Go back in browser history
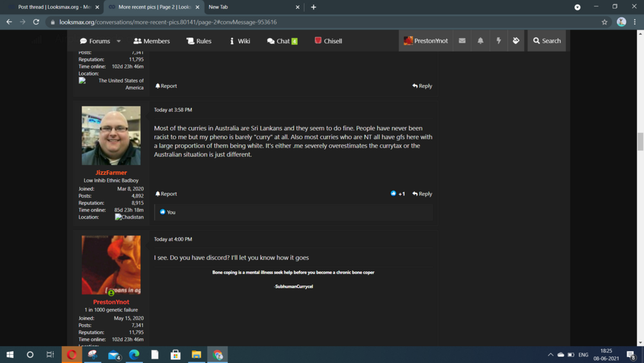This screenshot has width=644, height=363. coord(9,22)
